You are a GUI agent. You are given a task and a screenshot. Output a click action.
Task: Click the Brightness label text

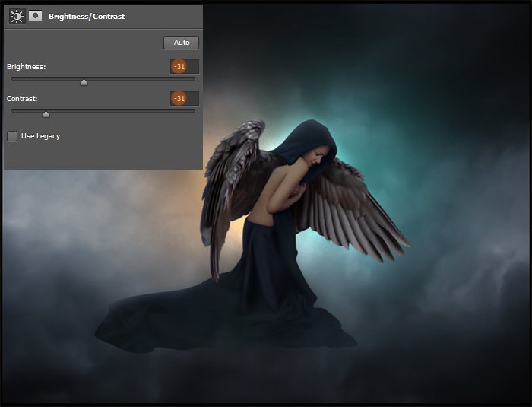[x=27, y=67]
